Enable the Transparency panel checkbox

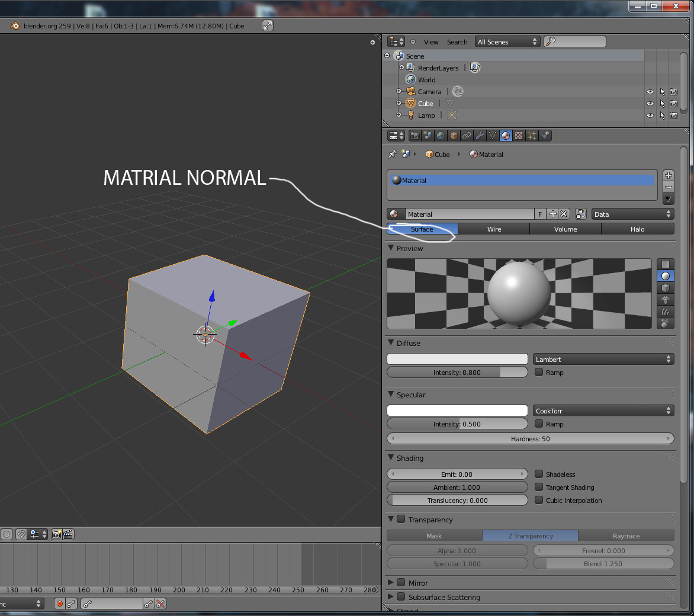pos(401,519)
